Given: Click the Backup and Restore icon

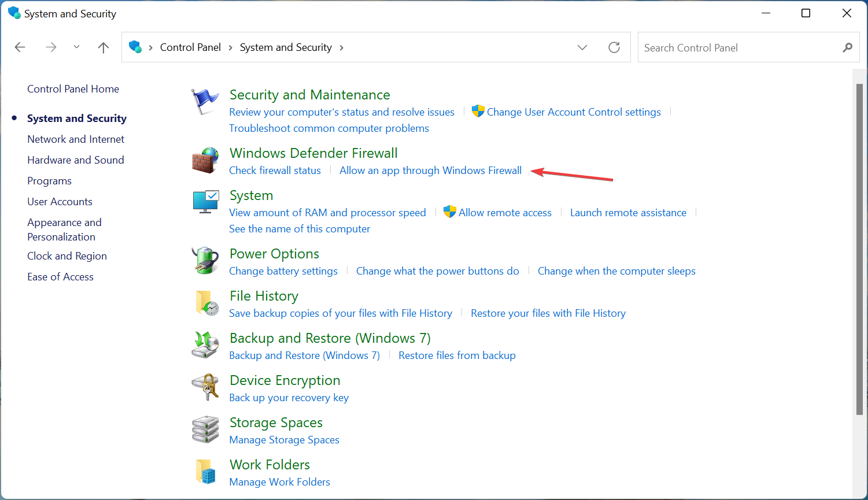Looking at the screenshot, I should pyautogui.click(x=205, y=345).
